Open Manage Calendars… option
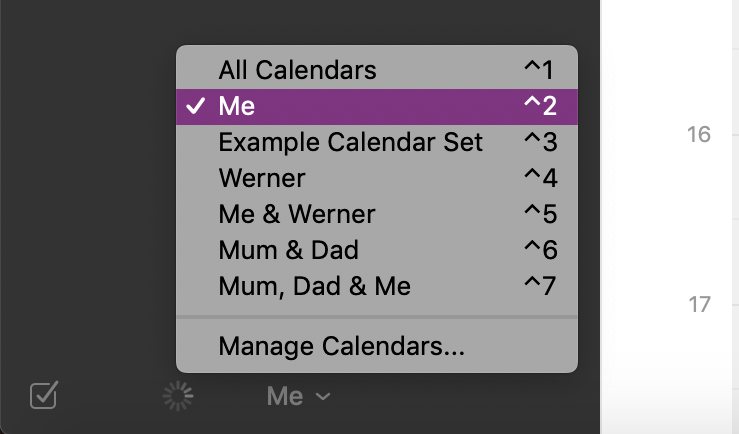The width and height of the screenshot is (739, 434). click(x=377, y=346)
